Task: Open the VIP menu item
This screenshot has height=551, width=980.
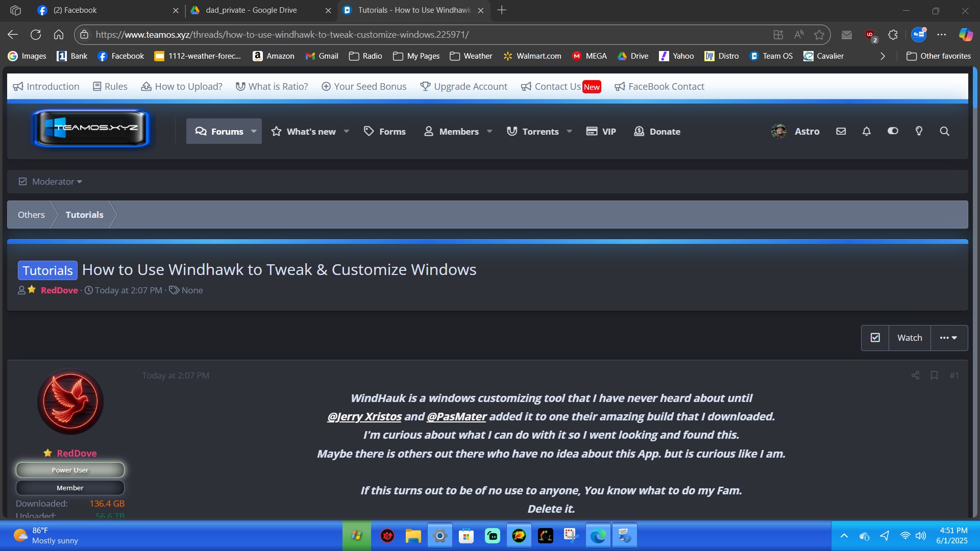Action: (601, 131)
